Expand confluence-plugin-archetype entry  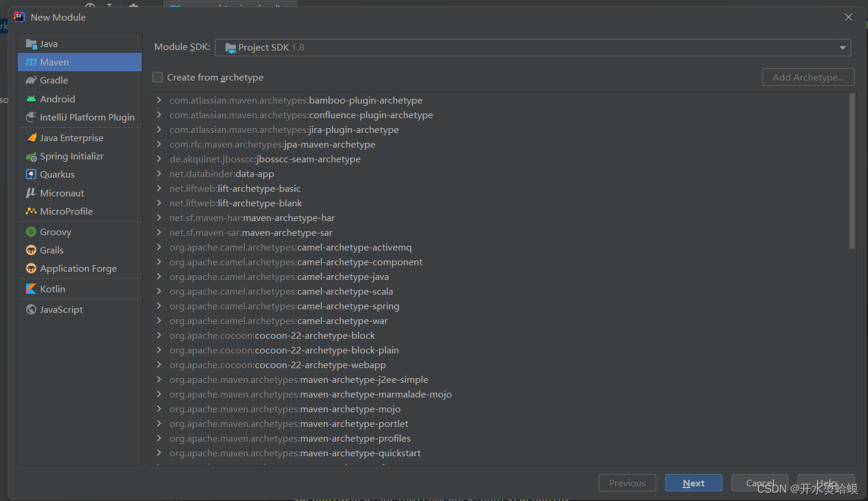coord(159,115)
